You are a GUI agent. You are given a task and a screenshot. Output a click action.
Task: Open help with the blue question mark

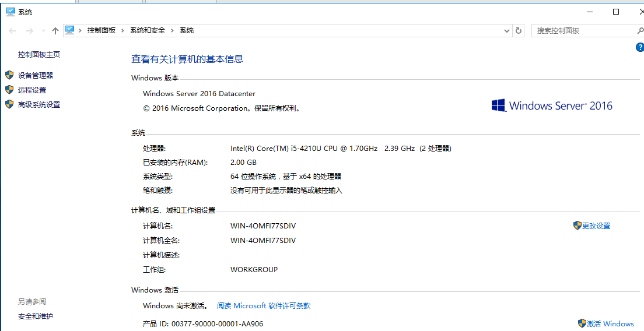[639, 48]
